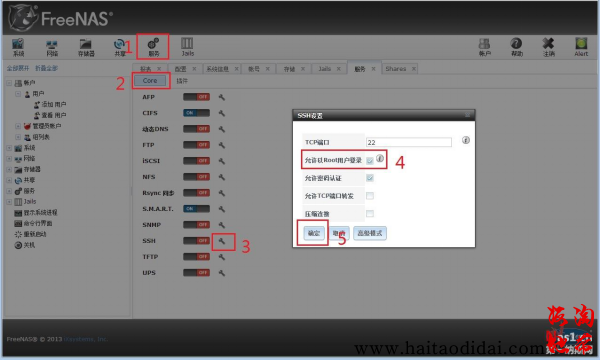Enable 压缩连接 checkbox
The height and width of the screenshot is (360, 600).
370,213
